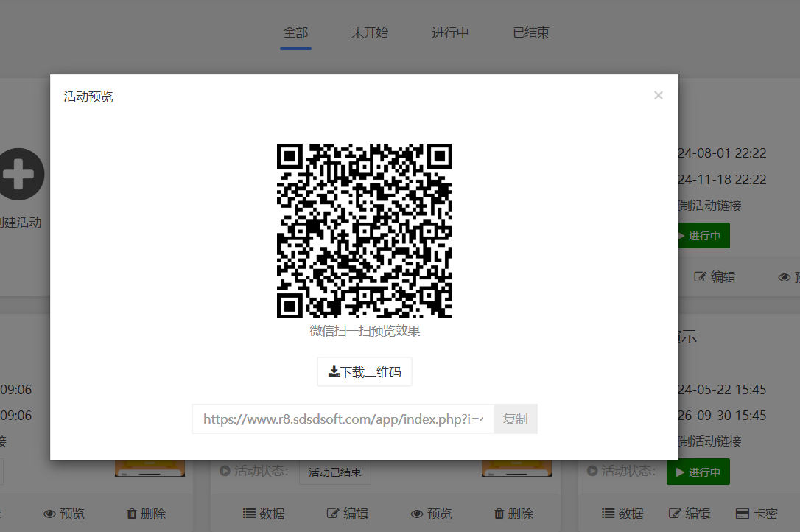Click the QR code image
This screenshot has width=800, height=532.
[x=365, y=231]
